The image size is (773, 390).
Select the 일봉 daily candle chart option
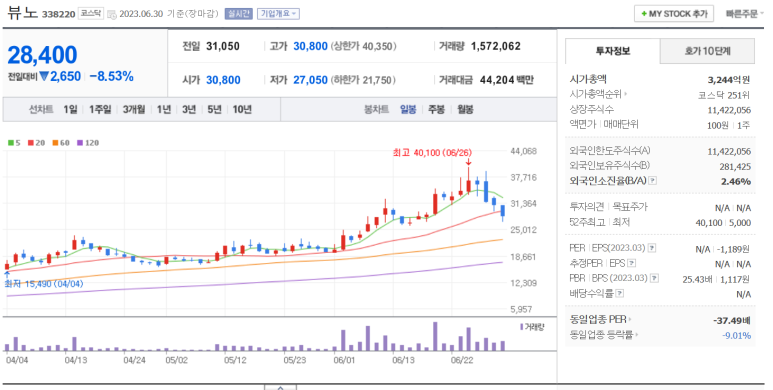pyautogui.click(x=408, y=109)
